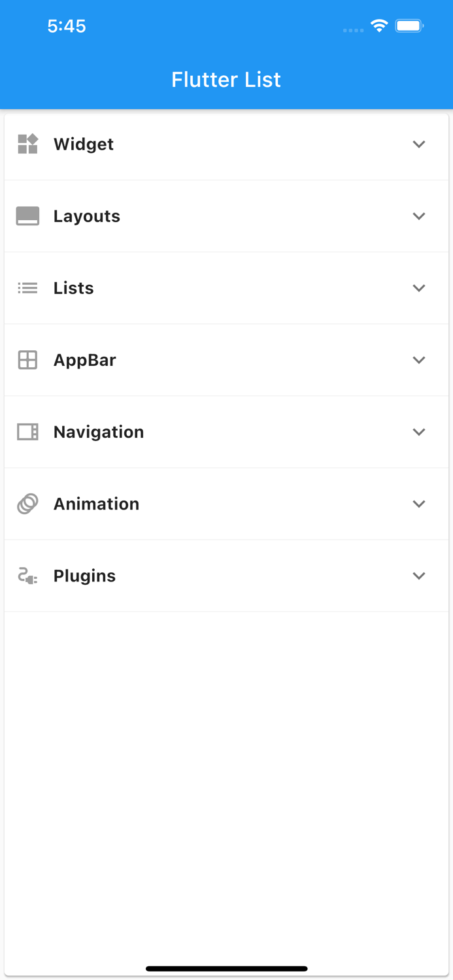This screenshot has height=980, width=453.
Task: Expand the Widget section
Action: coord(419,144)
